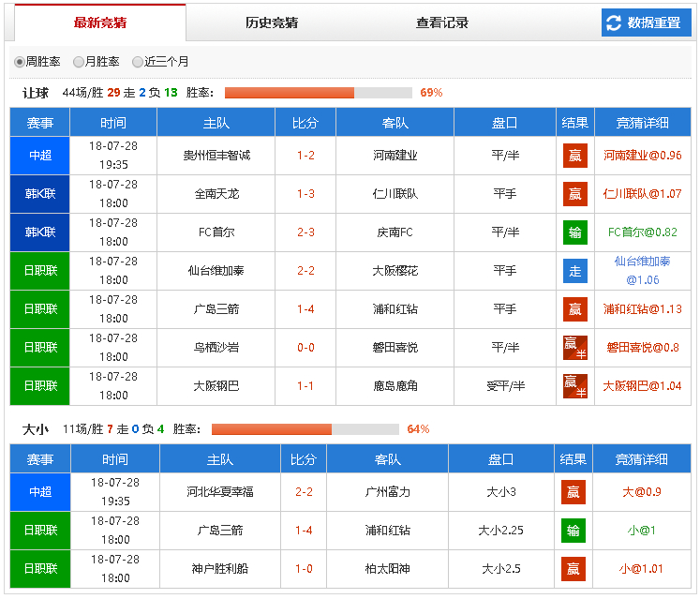Click 赢 badge for 河北华夏幸福 match

[x=573, y=492]
